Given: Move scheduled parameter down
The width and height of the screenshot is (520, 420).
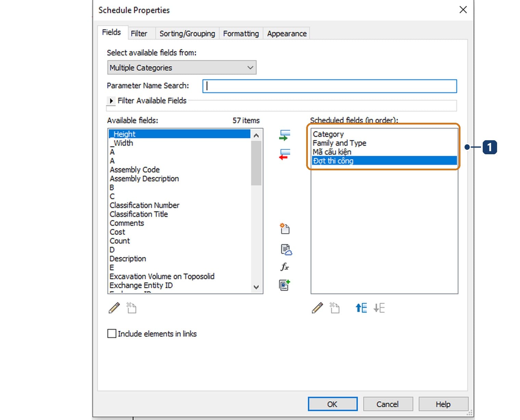Looking at the screenshot, I should click(x=379, y=308).
